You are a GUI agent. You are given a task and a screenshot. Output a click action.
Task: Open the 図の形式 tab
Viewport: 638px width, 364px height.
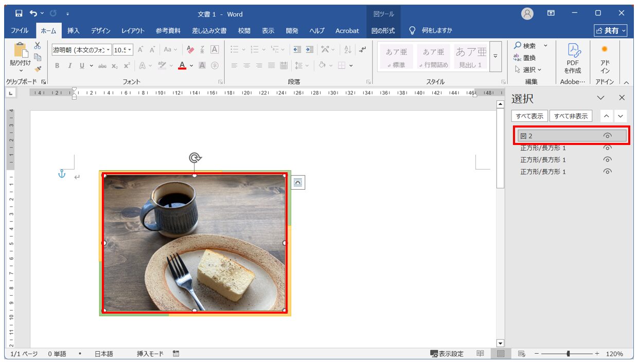coord(383,31)
